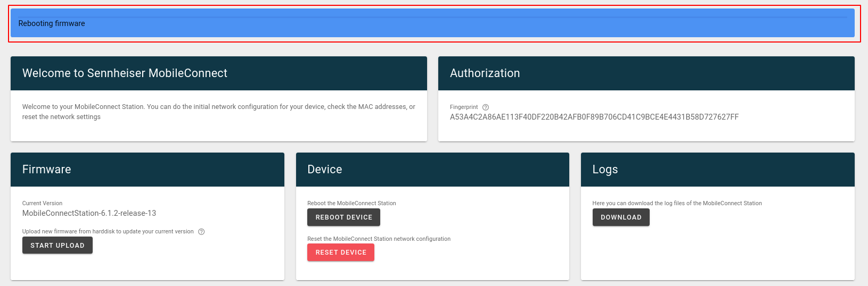Click the Fingerprint help icon

pyautogui.click(x=486, y=107)
